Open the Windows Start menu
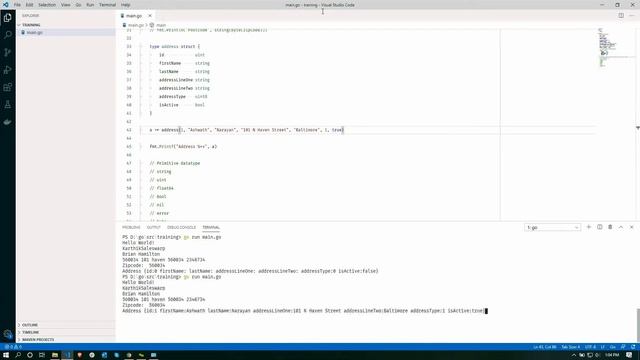 pos(6,355)
